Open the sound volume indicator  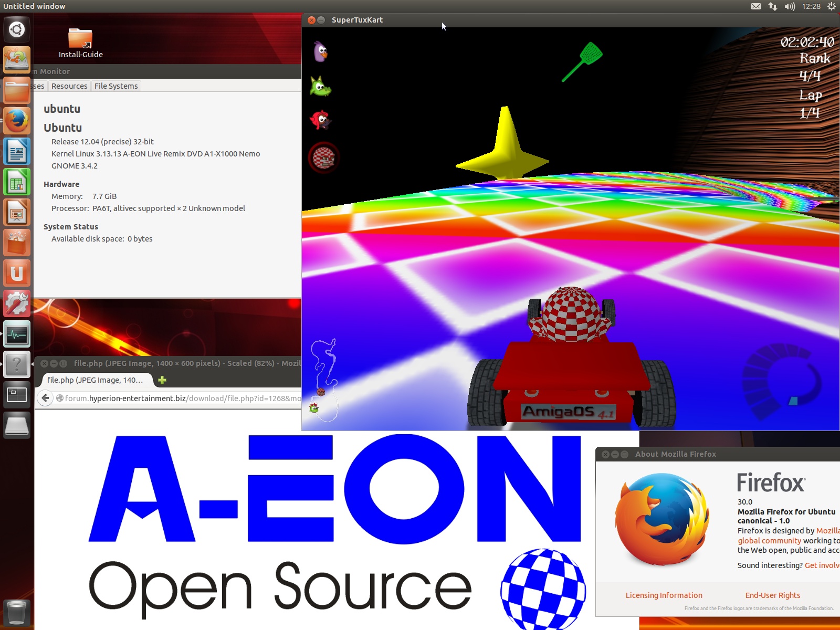point(790,6)
